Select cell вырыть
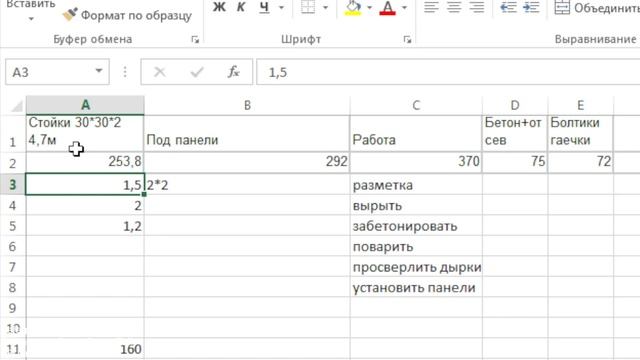This screenshot has height=360, width=640. click(416, 205)
